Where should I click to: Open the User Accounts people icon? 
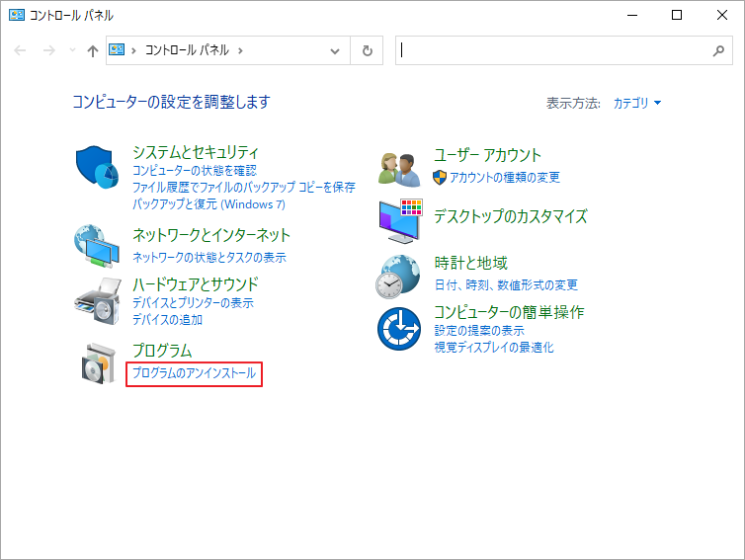pos(399,169)
